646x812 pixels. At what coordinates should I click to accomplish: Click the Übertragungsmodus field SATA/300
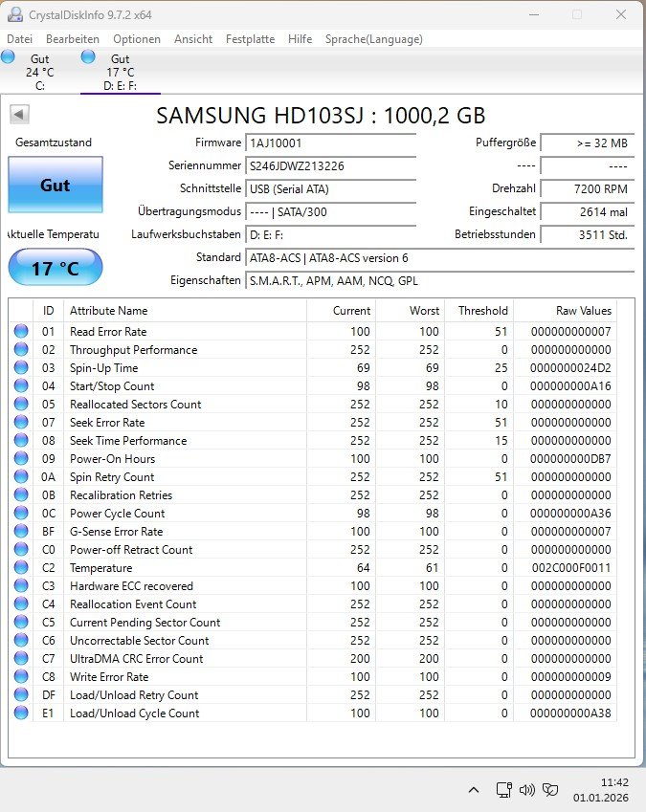point(330,211)
